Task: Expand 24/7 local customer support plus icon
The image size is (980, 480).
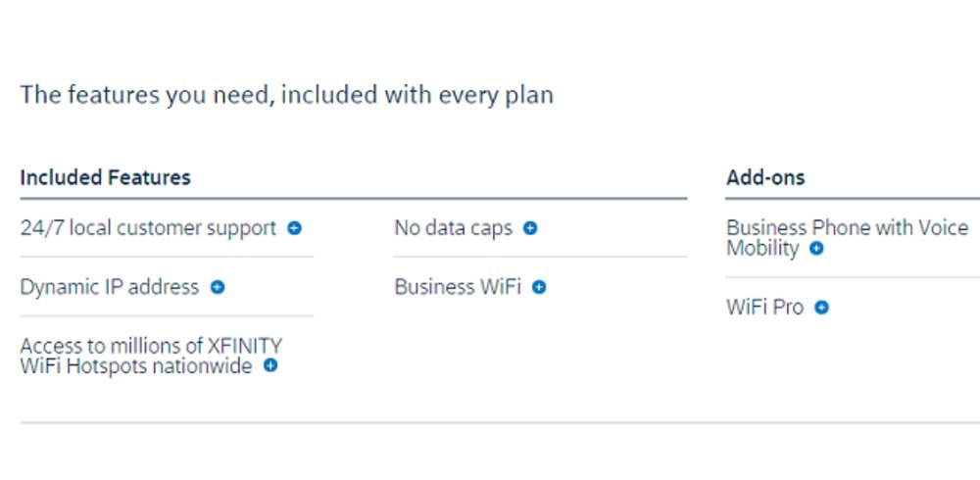Action: 294,228
